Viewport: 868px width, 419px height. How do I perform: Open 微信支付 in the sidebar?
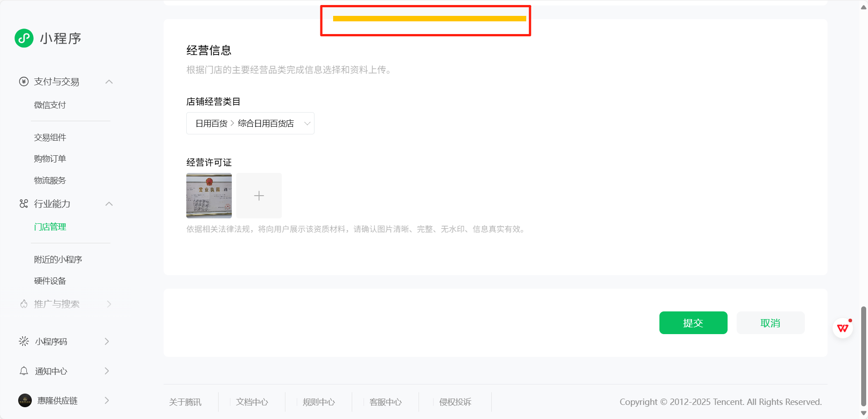tap(50, 105)
